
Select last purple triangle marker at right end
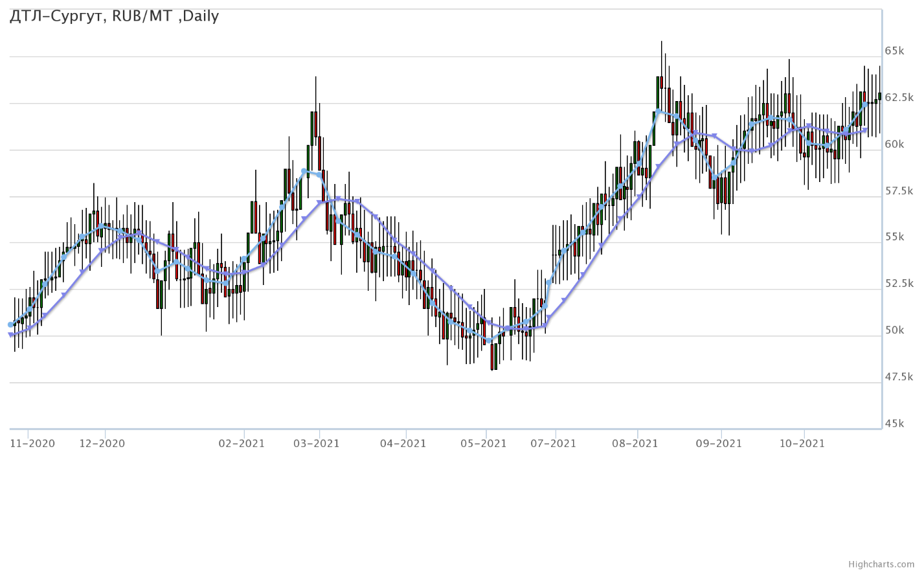(x=865, y=130)
